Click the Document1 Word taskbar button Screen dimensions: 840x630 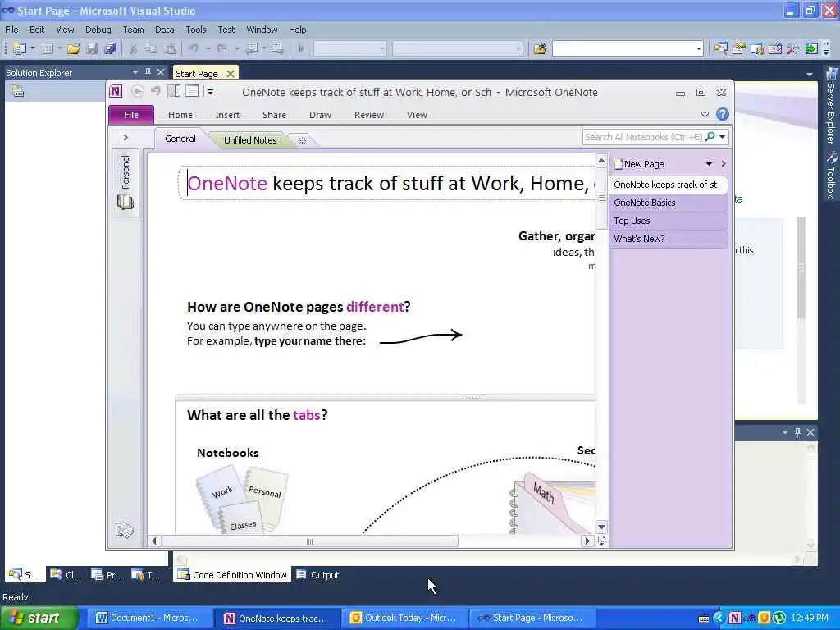(x=148, y=619)
